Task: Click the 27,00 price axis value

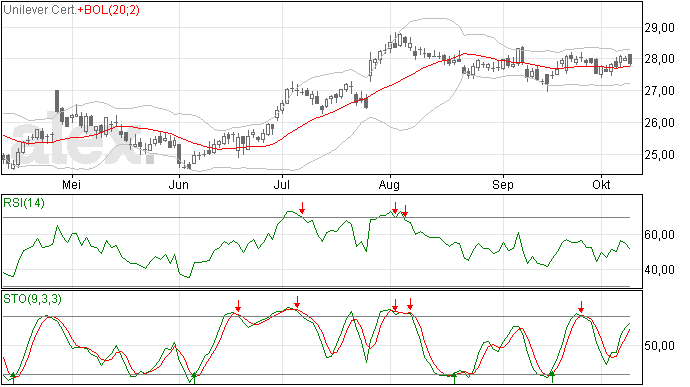Action: coord(659,91)
